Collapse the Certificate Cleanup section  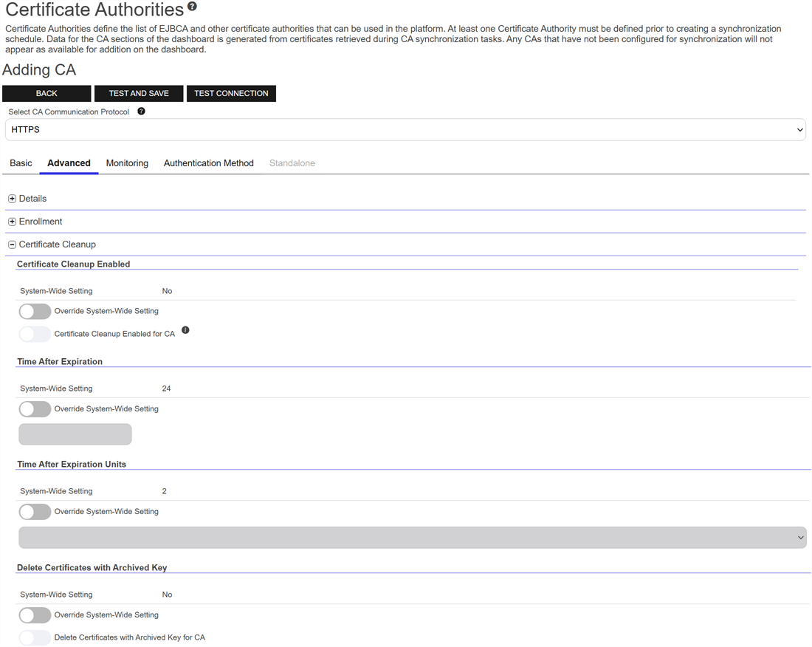point(12,244)
